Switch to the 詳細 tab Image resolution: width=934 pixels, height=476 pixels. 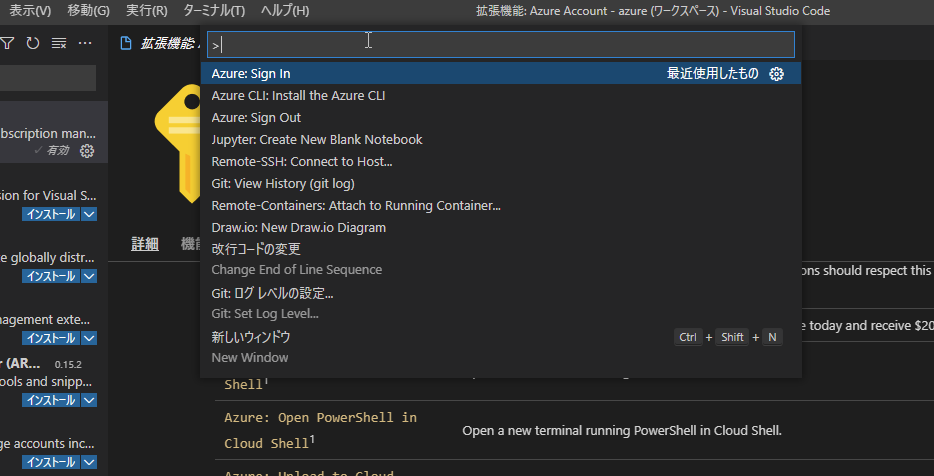point(145,244)
